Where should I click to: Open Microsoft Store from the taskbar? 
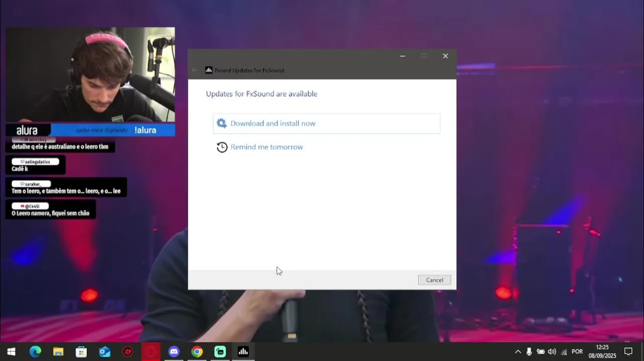[81, 351]
